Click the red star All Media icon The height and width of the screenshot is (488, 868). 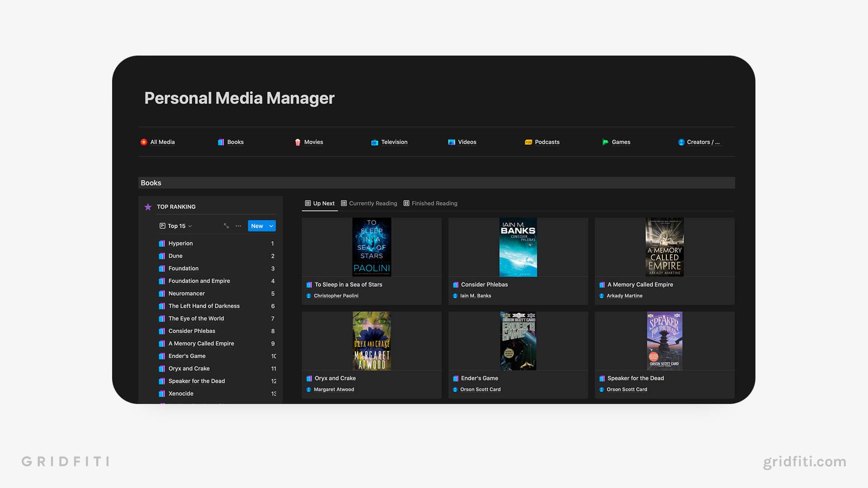[144, 142]
